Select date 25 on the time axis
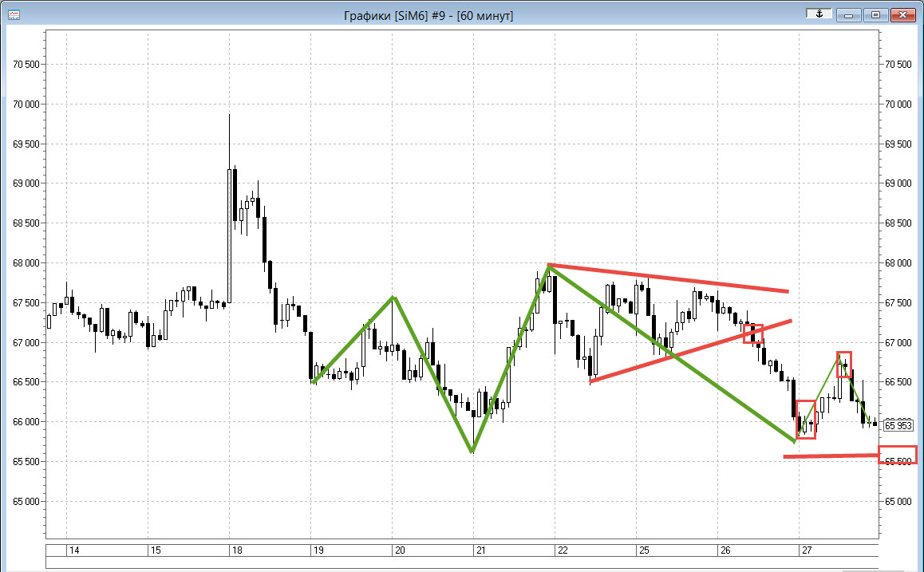Image resolution: width=924 pixels, height=572 pixels. [644, 550]
